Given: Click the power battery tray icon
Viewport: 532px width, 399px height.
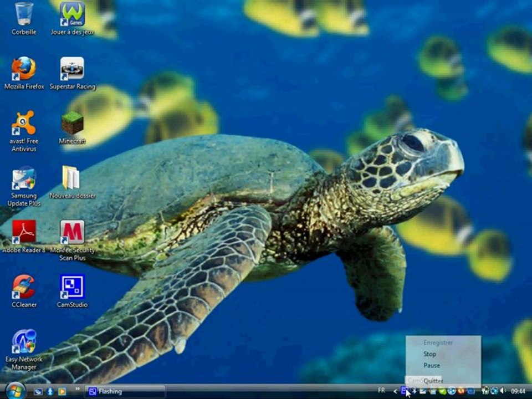Looking at the screenshot, I should [485, 391].
